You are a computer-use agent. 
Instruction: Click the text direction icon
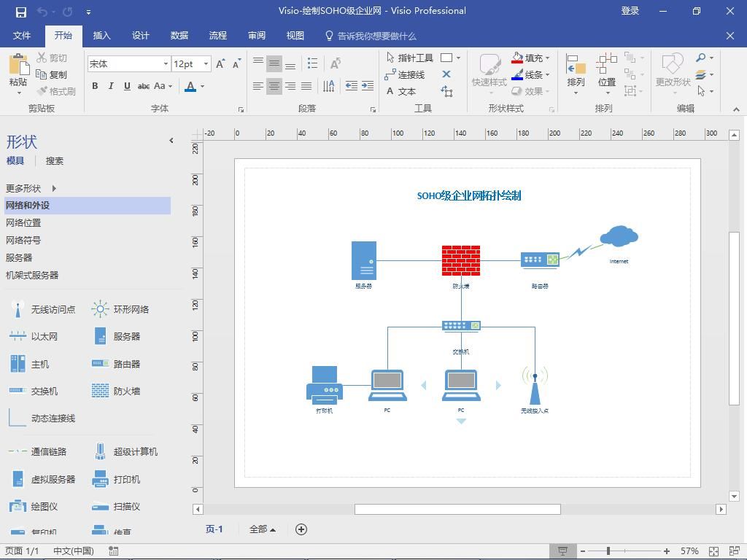point(329,86)
